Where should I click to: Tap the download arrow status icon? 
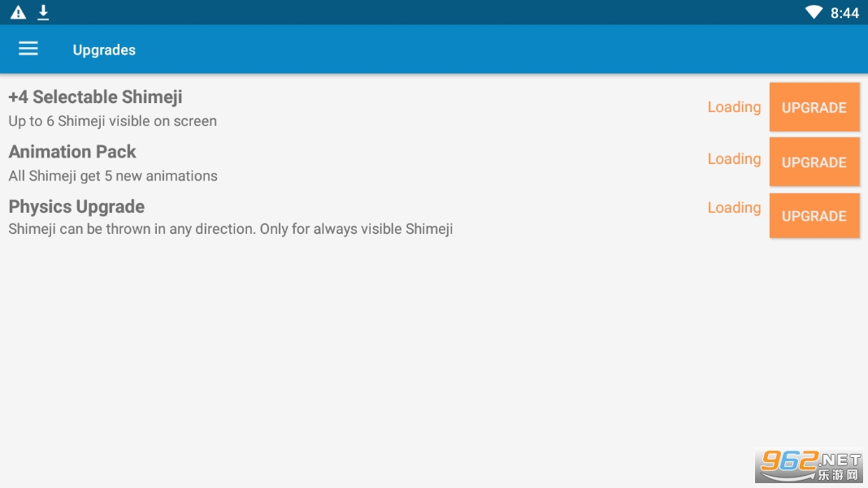click(x=43, y=12)
